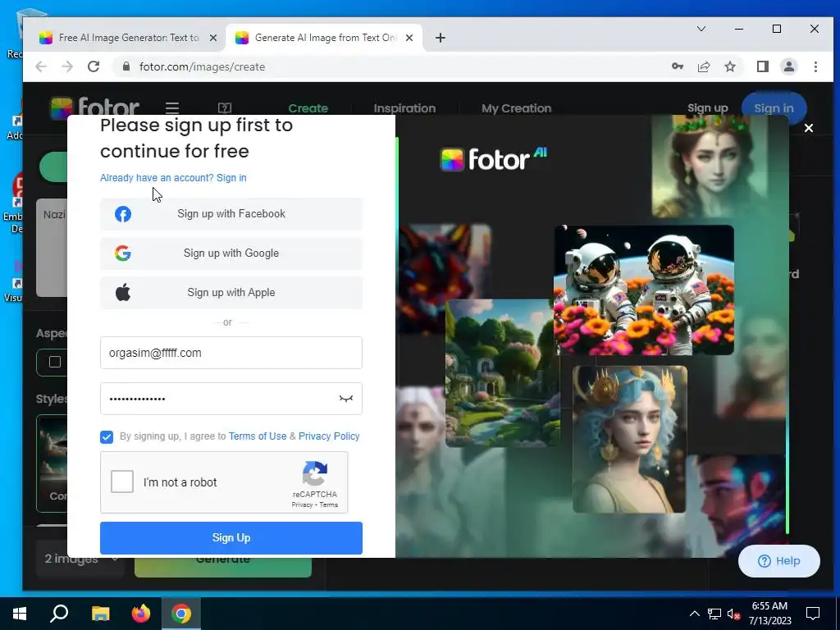The height and width of the screenshot is (630, 840).
Task: Bookmark this page with star icon
Action: (x=729, y=66)
